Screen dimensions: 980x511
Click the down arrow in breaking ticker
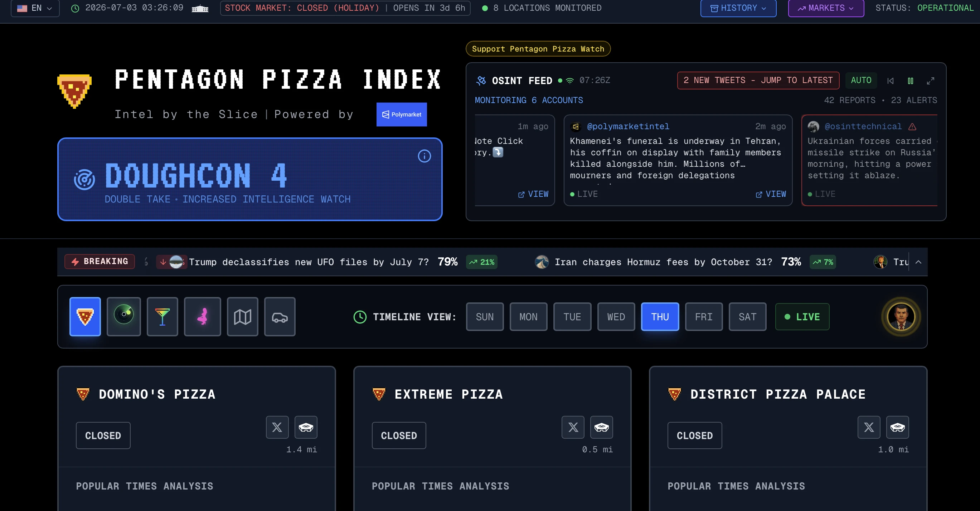tap(163, 262)
